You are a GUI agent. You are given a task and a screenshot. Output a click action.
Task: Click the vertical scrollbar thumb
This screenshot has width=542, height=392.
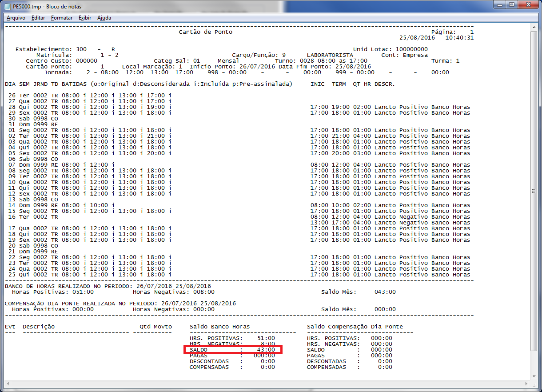click(534, 191)
